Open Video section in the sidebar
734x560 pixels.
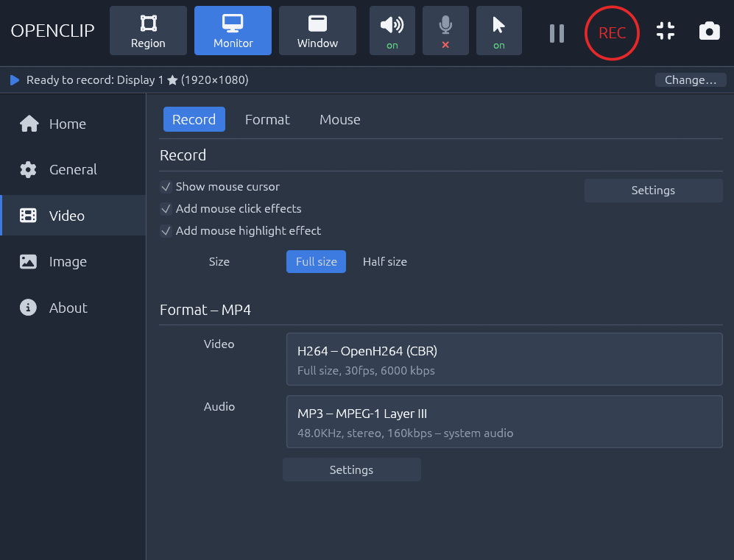pyautogui.click(x=73, y=215)
